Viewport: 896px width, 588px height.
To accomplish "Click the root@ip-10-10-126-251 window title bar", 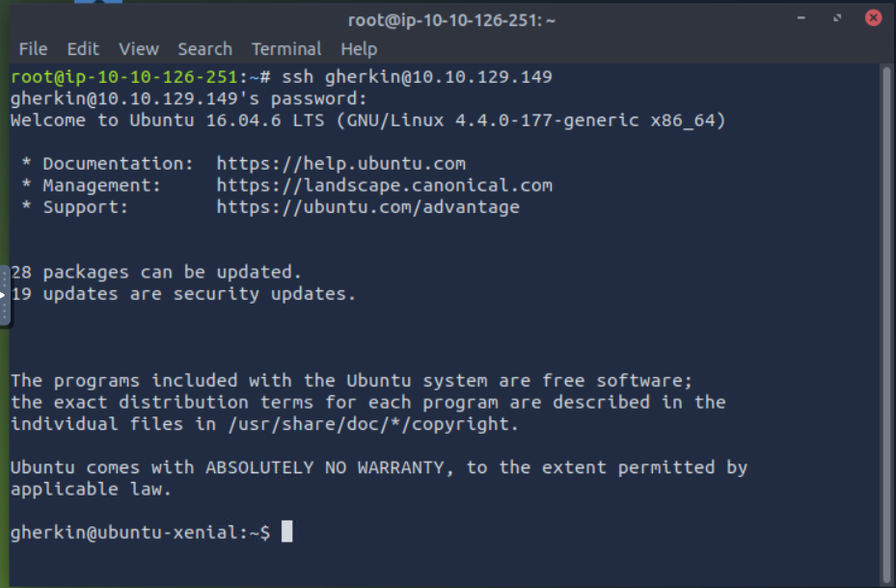I will coord(451,19).
